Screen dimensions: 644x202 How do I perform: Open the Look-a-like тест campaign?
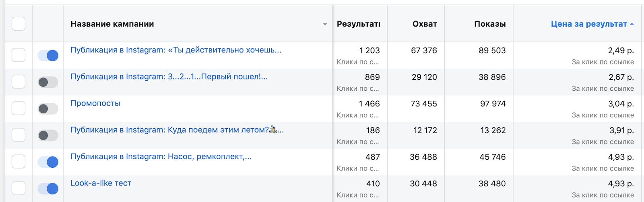tap(101, 183)
